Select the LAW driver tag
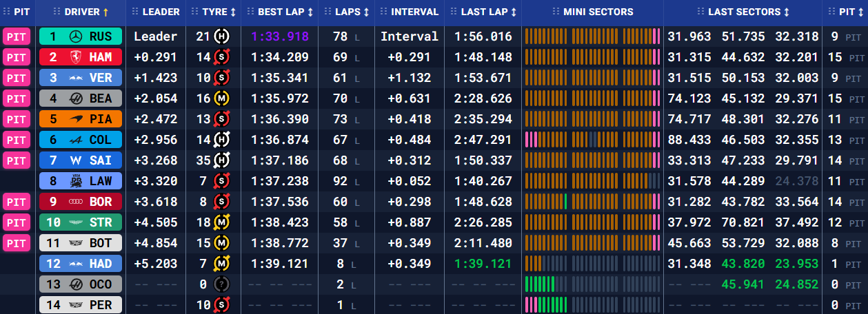The width and height of the screenshot is (868, 314). (x=81, y=181)
